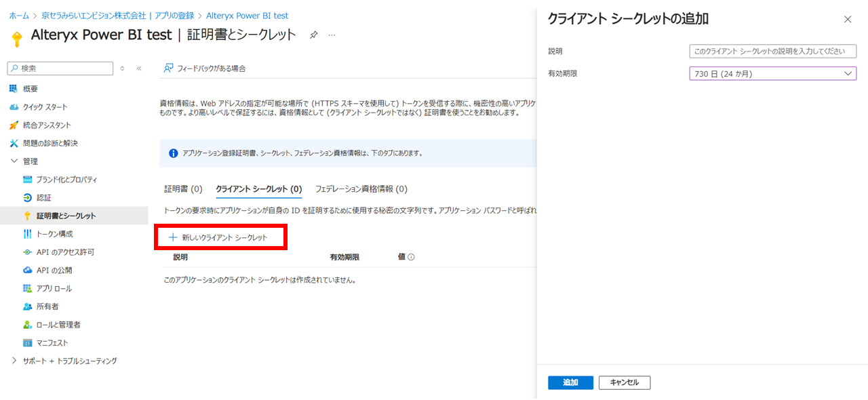Click the 有効期限 column header
Viewport: 868px width, 400px height.
point(344,258)
